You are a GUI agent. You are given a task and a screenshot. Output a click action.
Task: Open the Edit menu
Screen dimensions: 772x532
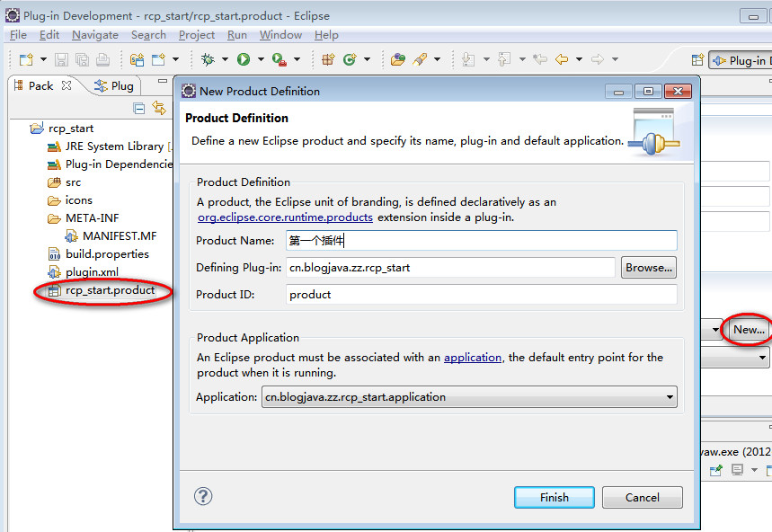[49, 35]
